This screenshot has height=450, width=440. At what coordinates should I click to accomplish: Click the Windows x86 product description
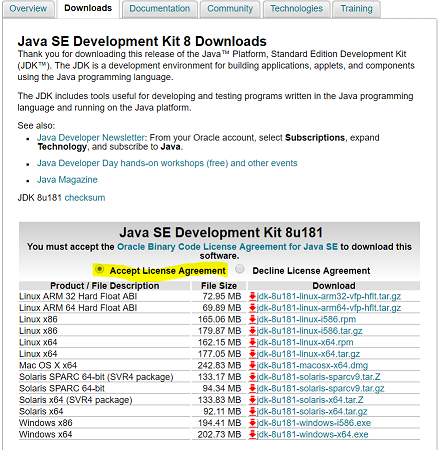click(46, 423)
